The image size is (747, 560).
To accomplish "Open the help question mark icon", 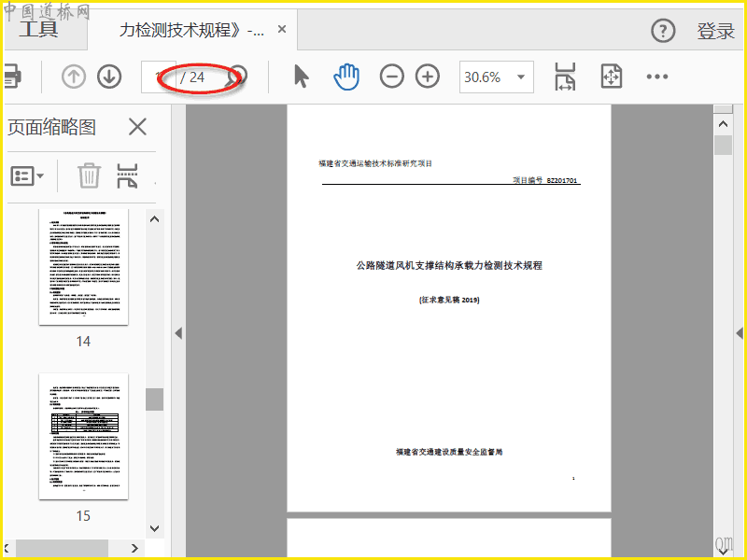I will pyautogui.click(x=663, y=31).
